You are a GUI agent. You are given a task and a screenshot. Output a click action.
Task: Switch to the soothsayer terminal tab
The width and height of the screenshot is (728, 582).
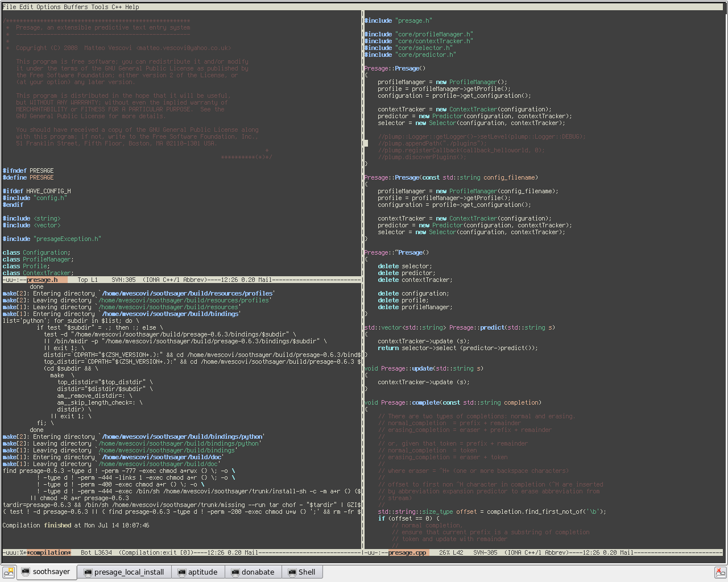point(46,572)
